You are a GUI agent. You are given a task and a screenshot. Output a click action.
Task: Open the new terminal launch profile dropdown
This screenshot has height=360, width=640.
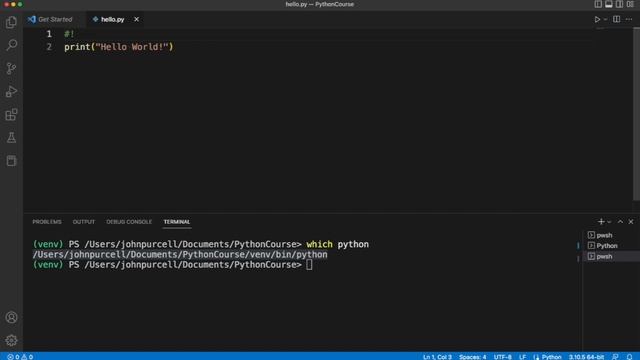(x=609, y=222)
